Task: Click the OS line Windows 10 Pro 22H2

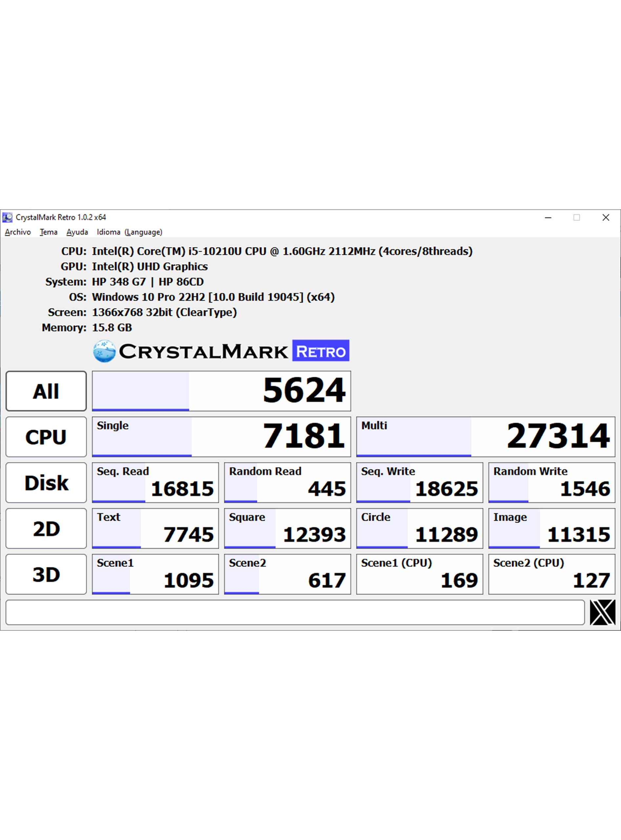Action: [x=213, y=297]
